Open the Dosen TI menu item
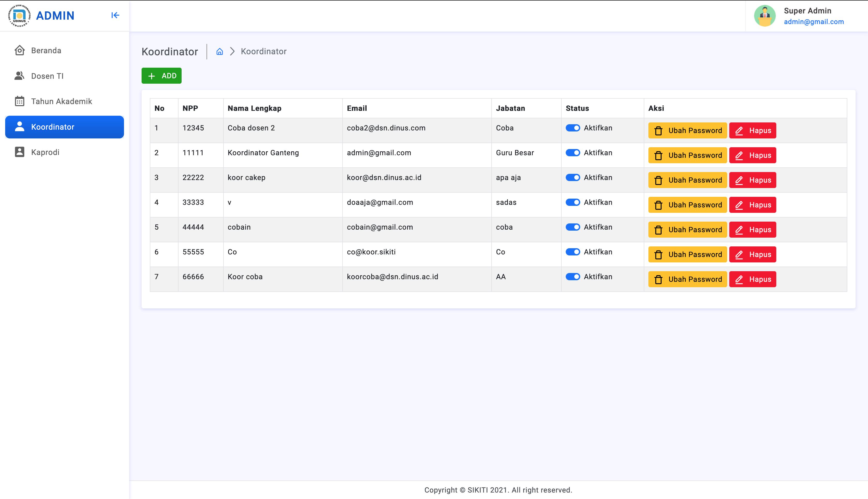 64,76
